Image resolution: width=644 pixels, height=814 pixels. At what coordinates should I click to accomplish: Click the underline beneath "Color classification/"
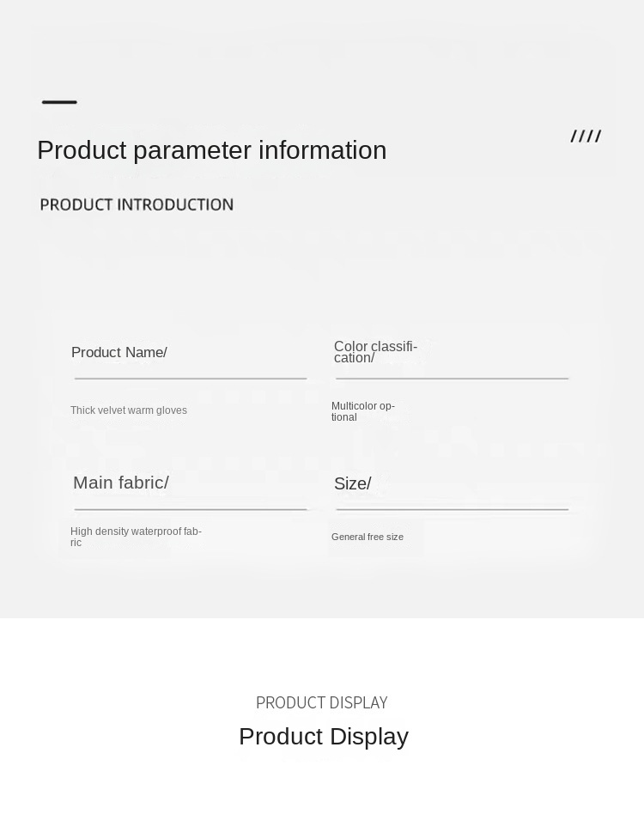[453, 378]
